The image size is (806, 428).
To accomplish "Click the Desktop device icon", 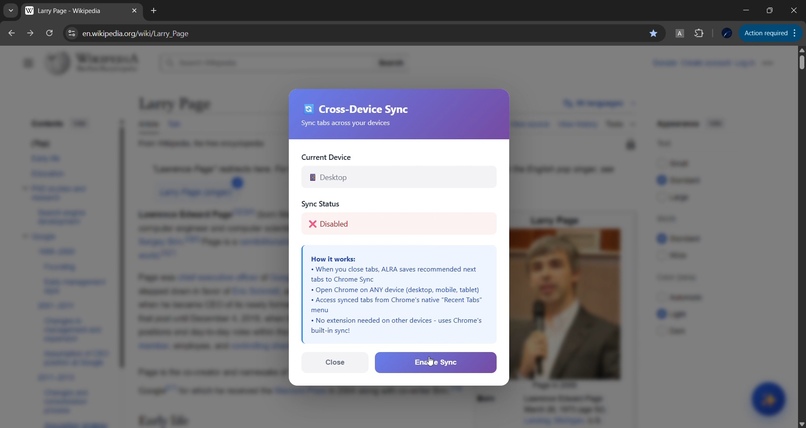I will (313, 177).
